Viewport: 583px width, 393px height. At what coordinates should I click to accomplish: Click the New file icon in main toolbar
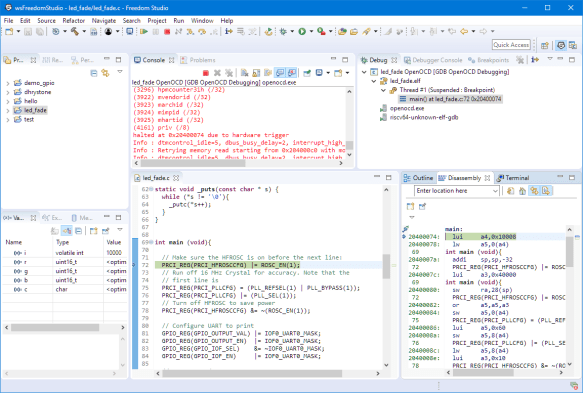click(9, 32)
